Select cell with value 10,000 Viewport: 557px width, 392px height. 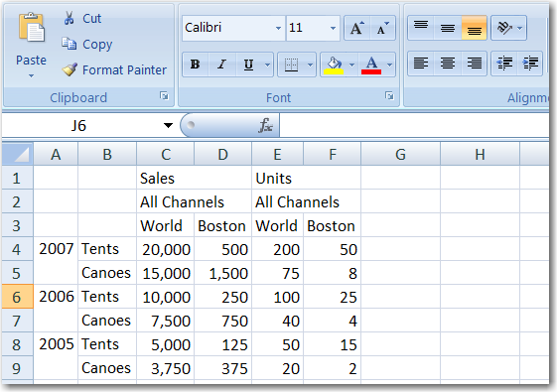[165, 297]
